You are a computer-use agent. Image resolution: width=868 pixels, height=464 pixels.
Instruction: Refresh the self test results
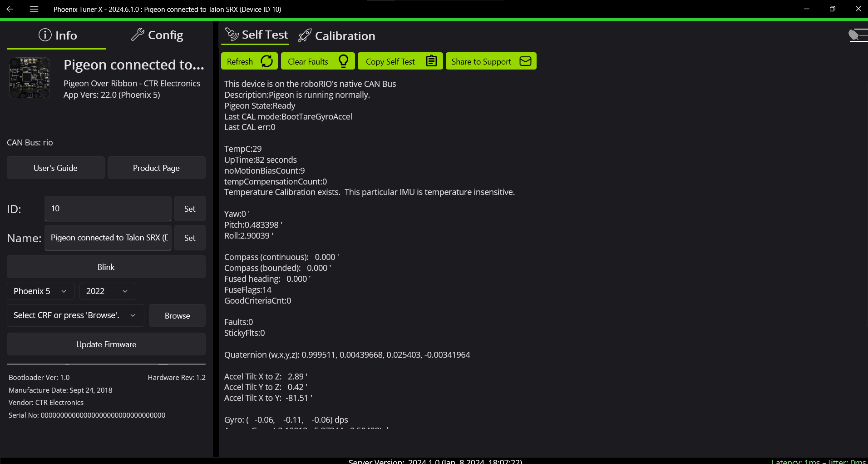[249, 61]
